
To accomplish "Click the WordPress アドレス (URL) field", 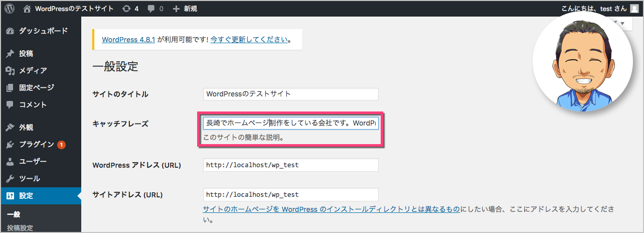I will click(x=290, y=165).
